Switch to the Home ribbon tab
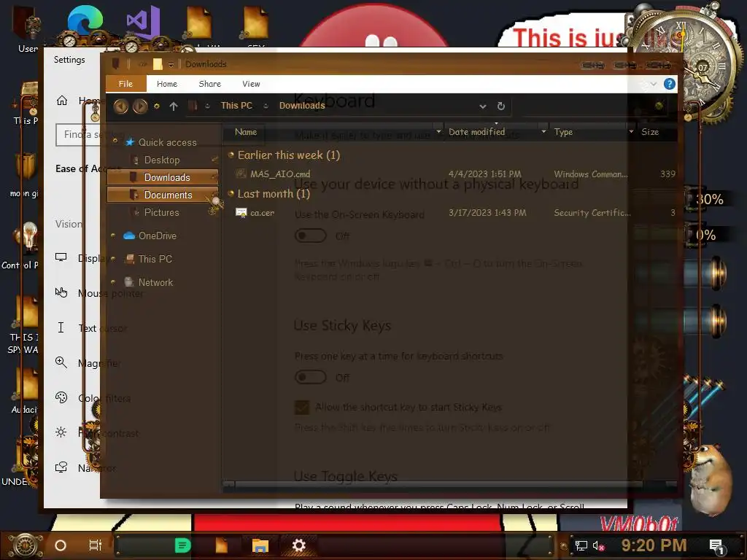Screen dimensions: 747x560 point(167,84)
